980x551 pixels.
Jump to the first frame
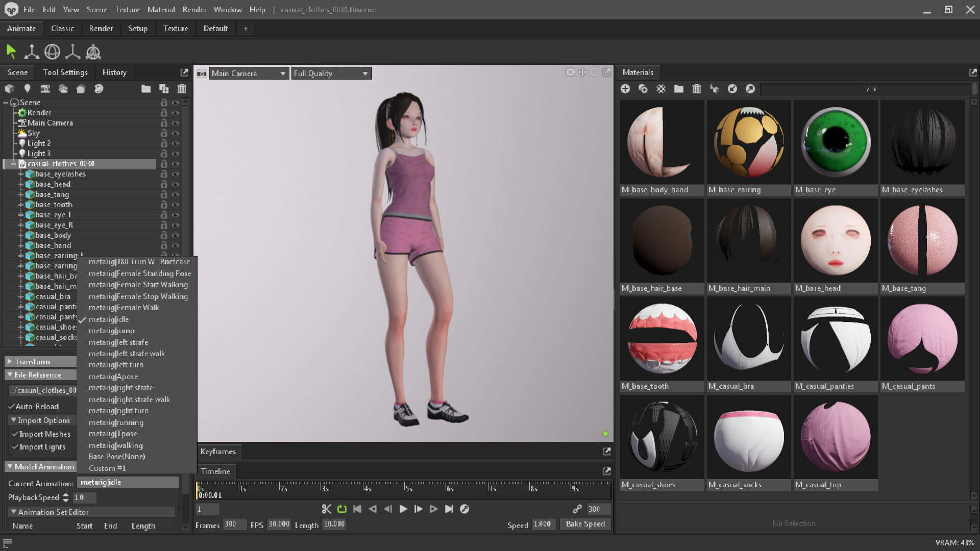coord(357,509)
